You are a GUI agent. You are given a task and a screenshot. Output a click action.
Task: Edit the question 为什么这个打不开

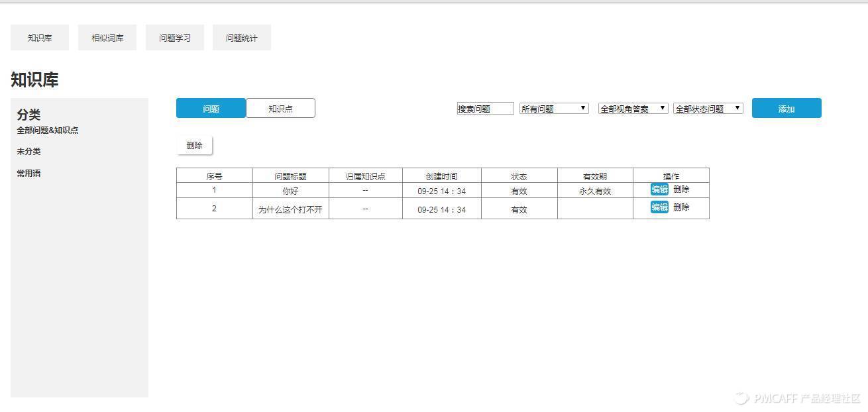(659, 207)
